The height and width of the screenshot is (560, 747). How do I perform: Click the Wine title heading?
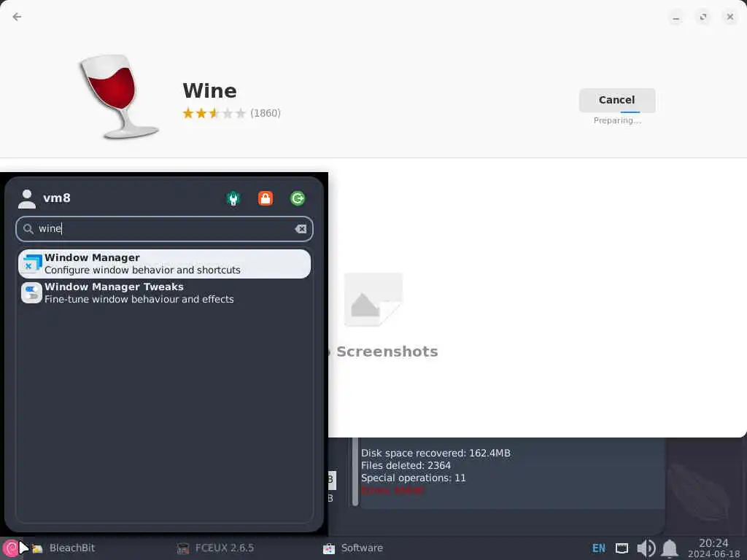pyautogui.click(x=209, y=91)
